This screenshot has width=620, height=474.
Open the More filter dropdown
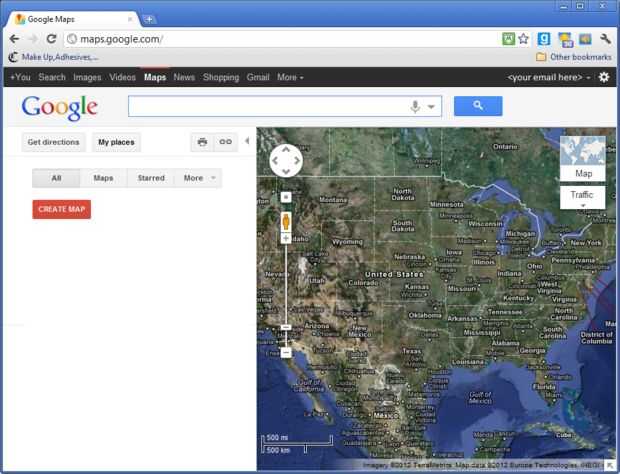coord(198,178)
